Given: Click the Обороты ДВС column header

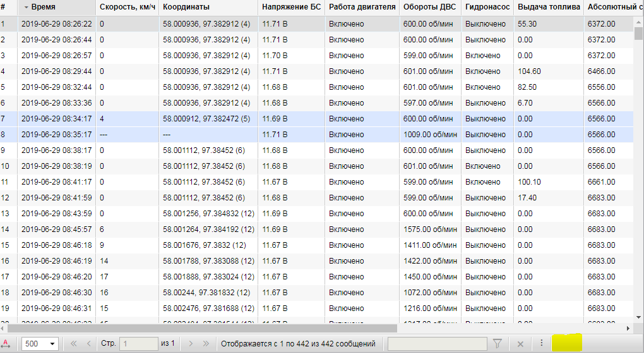Looking at the screenshot, I should click(x=429, y=7).
